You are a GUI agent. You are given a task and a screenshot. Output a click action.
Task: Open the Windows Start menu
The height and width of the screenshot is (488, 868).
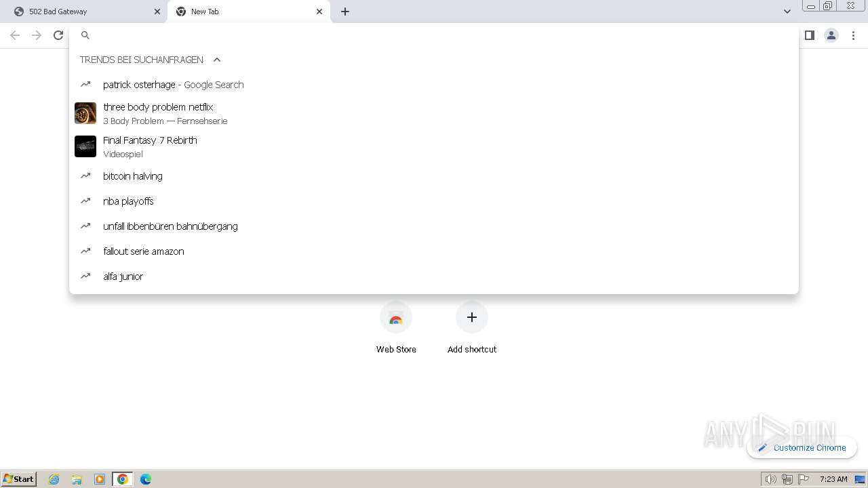click(18, 479)
